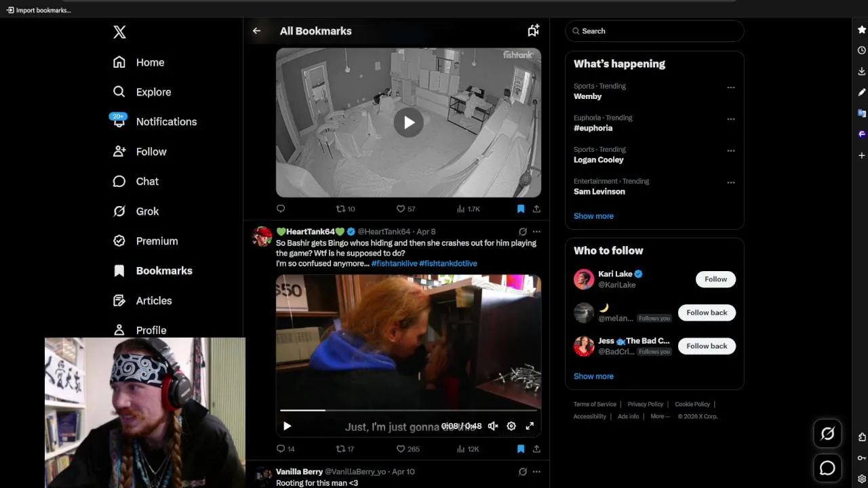Remove bookmark on the 265-likes post
Viewport: 868px width, 488px height.
click(521, 449)
